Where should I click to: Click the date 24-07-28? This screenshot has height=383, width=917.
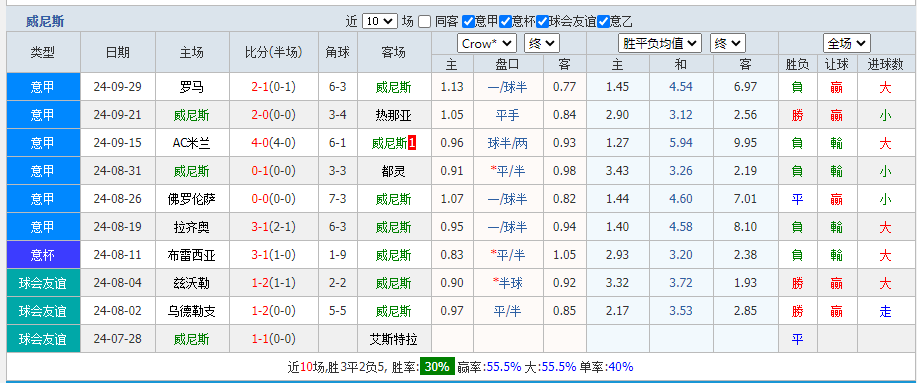[118, 339]
